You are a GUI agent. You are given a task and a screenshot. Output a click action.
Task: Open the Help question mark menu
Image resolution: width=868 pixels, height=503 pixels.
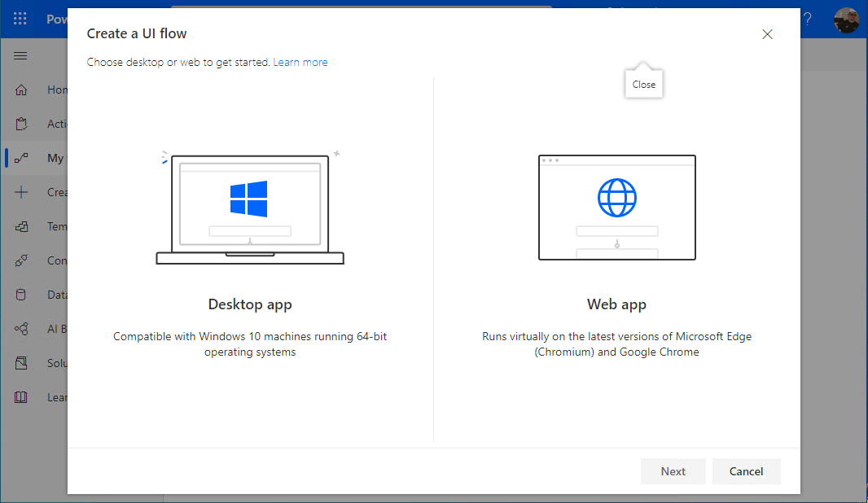click(807, 18)
